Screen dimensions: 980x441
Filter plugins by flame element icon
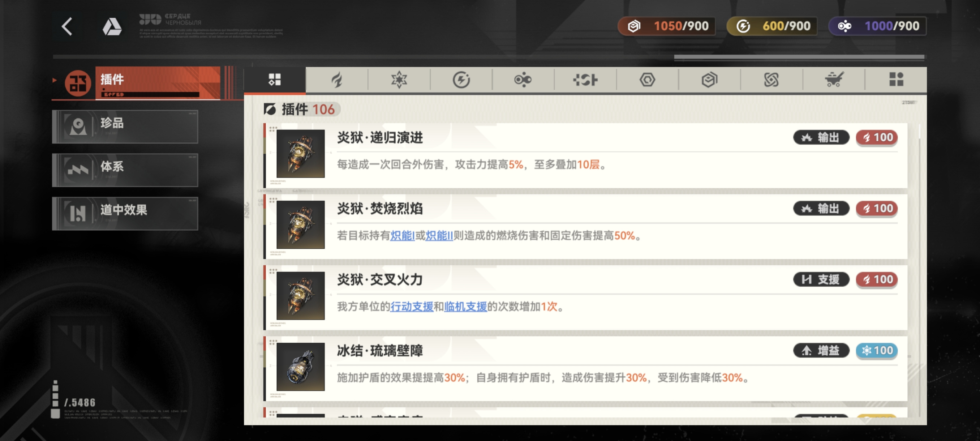pos(337,80)
